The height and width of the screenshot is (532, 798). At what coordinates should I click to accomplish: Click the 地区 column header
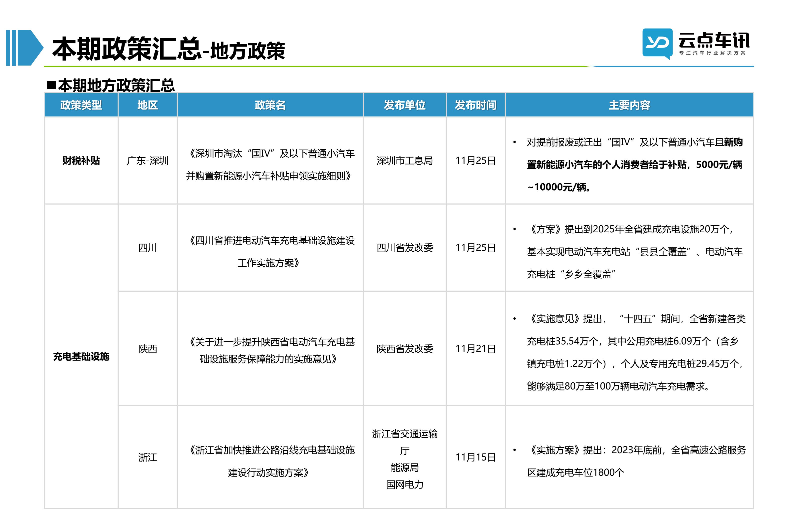tap(148, 105)
